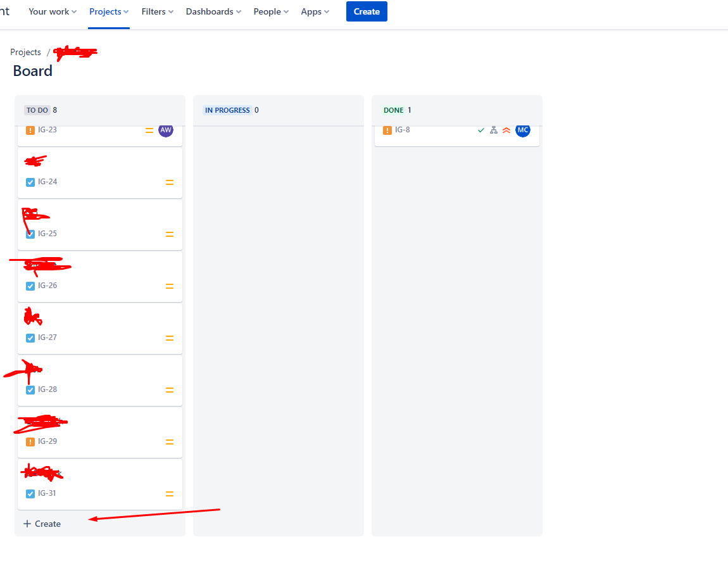
Task: Click the medium priority icon on IG-27
Action: [x=170, y=339]
